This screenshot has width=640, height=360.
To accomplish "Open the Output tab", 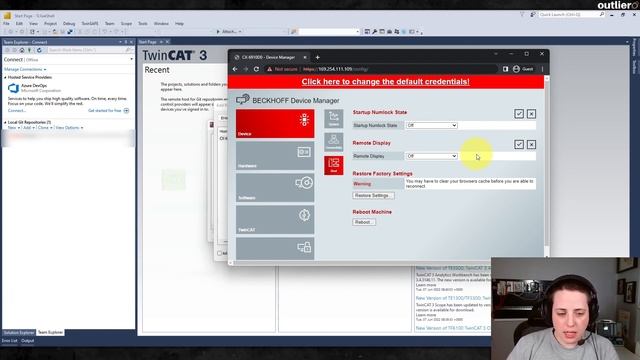I will click(27, 341).
